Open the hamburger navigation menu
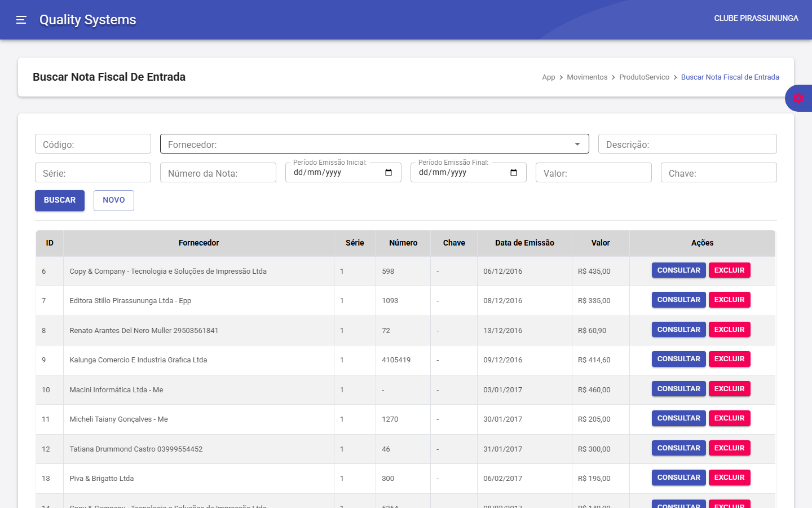Viewport: 812px width, 508px height. click(x=21, y=20)
